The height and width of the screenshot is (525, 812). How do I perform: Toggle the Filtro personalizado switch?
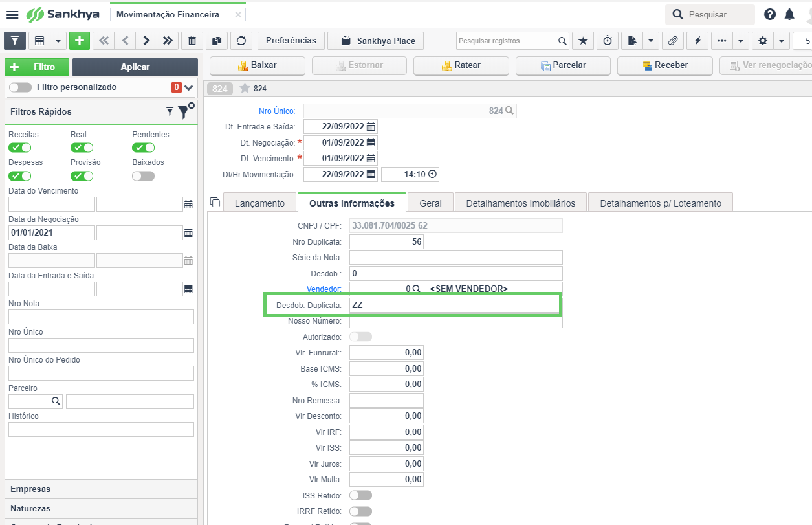pos(20,87)
